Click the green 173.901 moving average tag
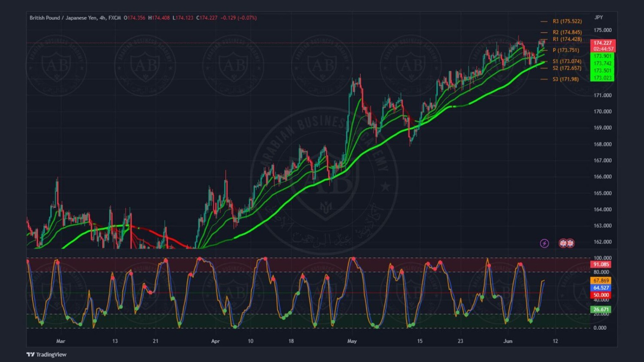 tap(602, 56)
